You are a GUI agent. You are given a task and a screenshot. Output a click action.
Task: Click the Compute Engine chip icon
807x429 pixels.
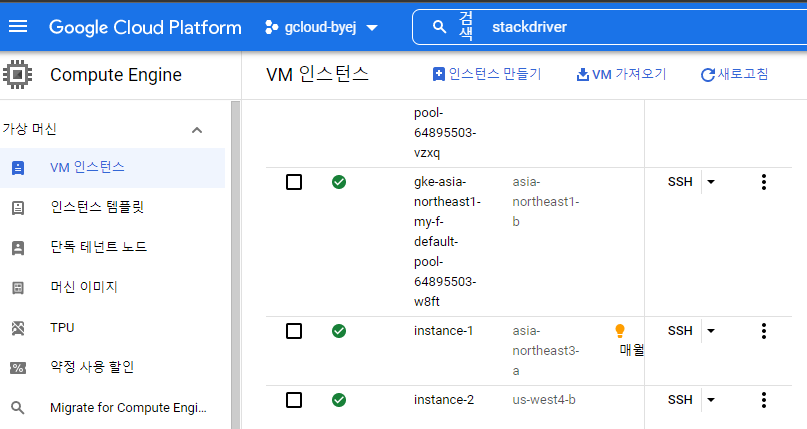click(x=17, y=75)
